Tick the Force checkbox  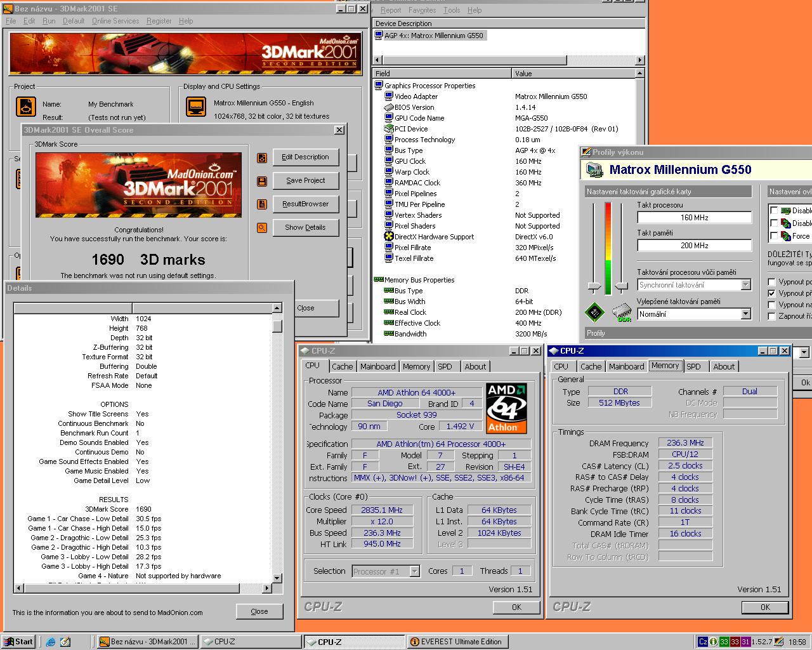[774, 236]
